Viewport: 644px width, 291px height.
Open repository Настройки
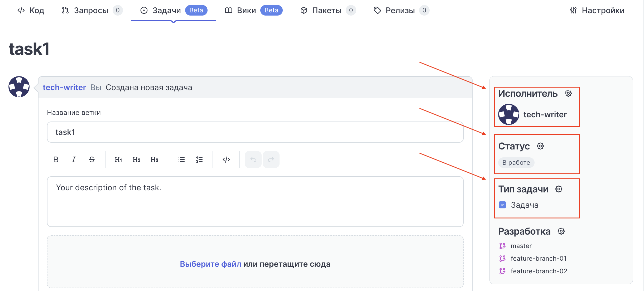(x=597, y=10)
